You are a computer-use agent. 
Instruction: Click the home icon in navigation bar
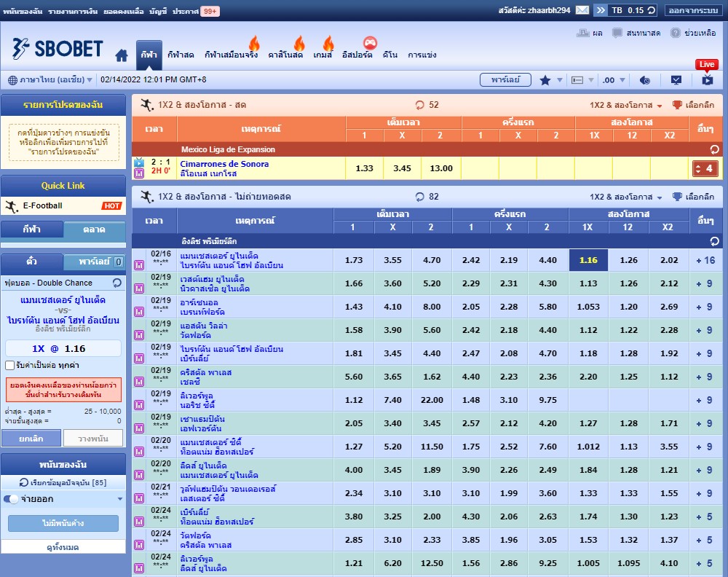(122, 55)
